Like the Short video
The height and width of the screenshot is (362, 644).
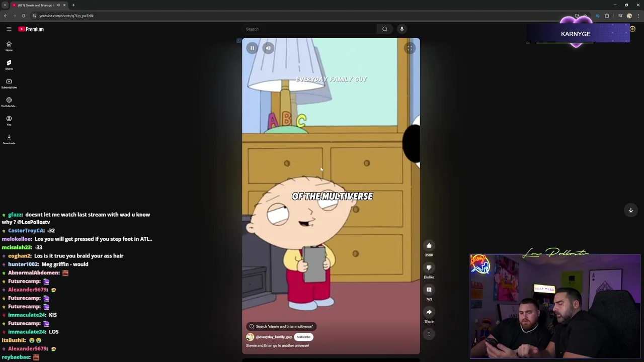(x=429, y=246)
